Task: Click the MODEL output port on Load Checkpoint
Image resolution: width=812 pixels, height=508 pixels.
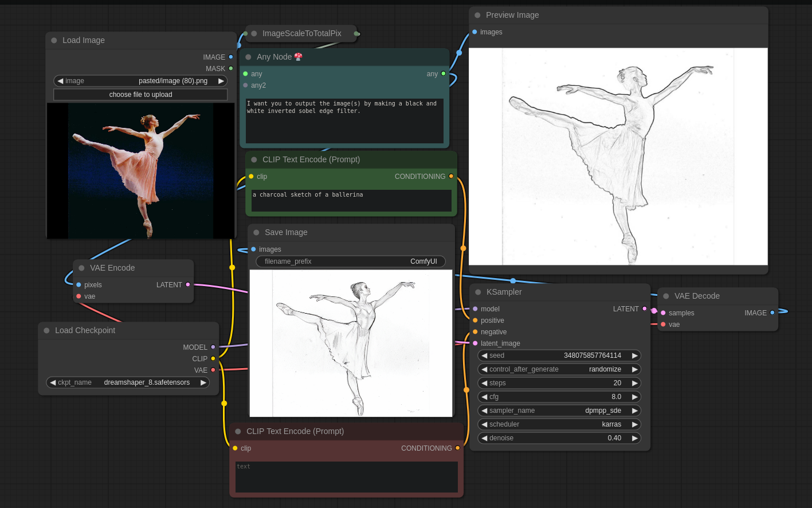Action: [x=213, y=347]
